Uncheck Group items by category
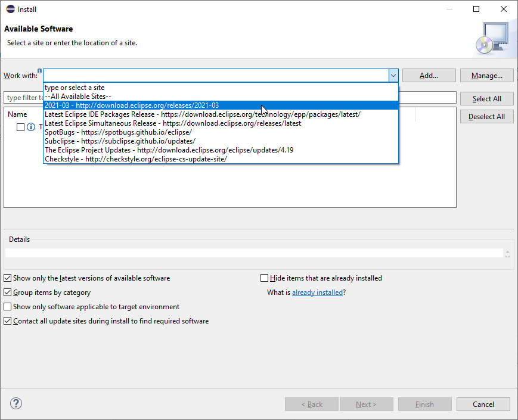518x420 pixels. (8, 293)
